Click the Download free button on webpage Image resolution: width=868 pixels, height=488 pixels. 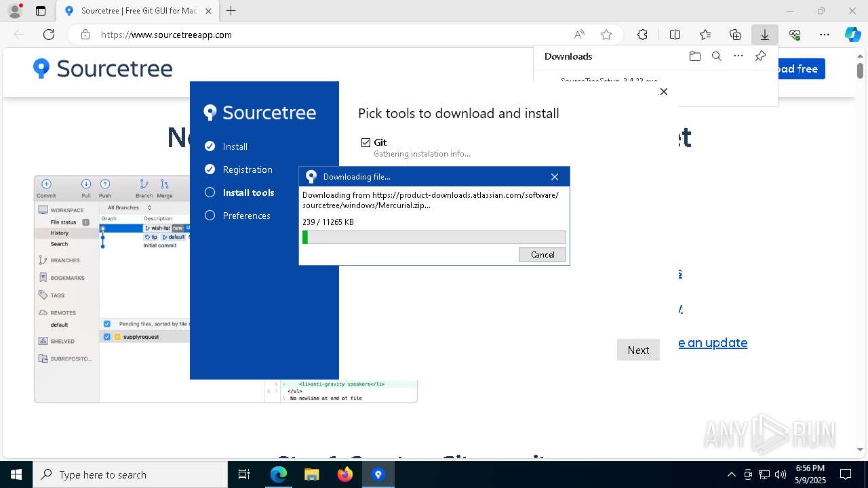coord(801,68)
